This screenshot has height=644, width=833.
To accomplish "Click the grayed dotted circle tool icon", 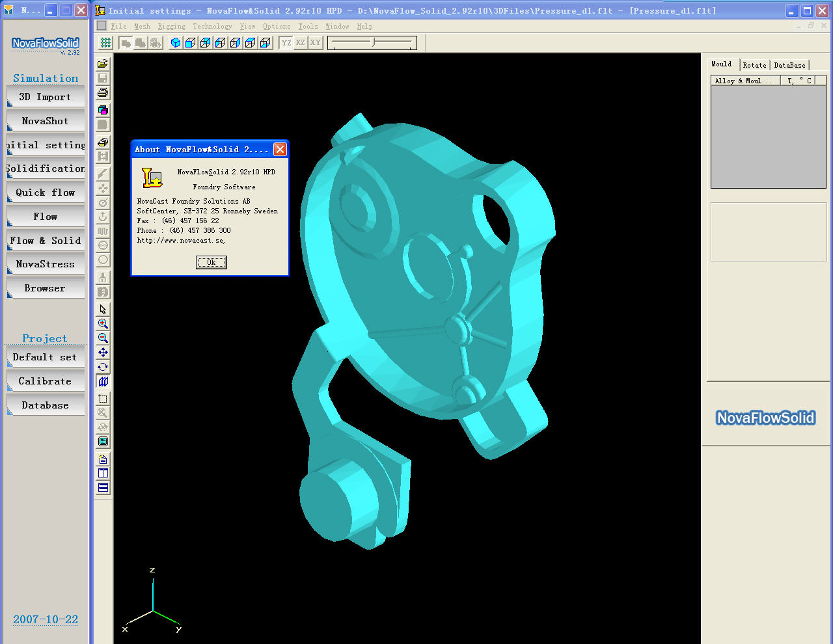I will [103, 245].
